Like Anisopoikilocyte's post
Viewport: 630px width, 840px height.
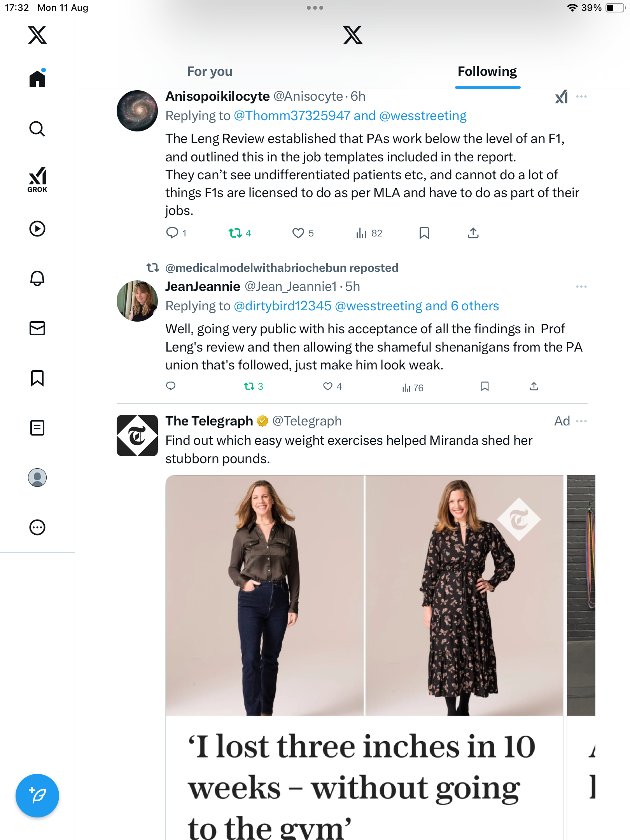pyautogui.click(x=298, y=233)
